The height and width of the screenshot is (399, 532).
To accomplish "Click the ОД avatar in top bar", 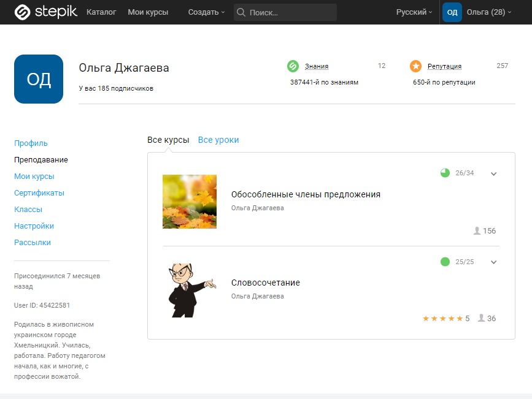I will click(x=452, y=12).
